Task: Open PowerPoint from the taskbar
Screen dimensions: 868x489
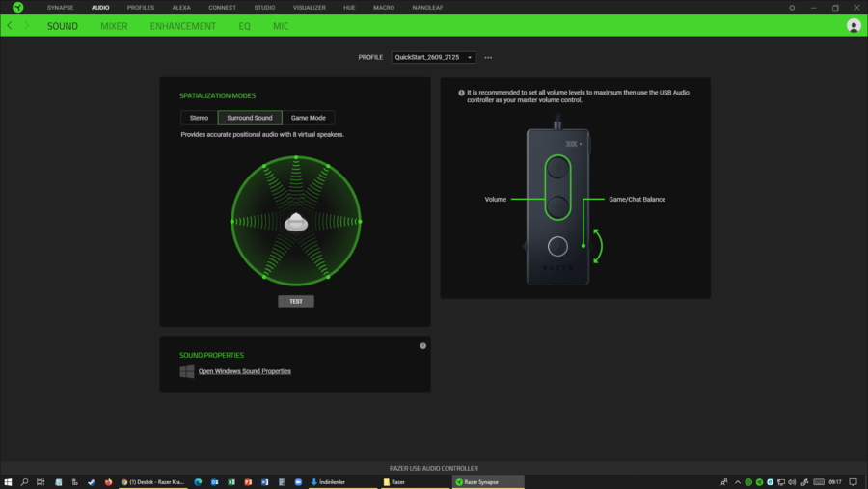Action: [x=248, y=482]
